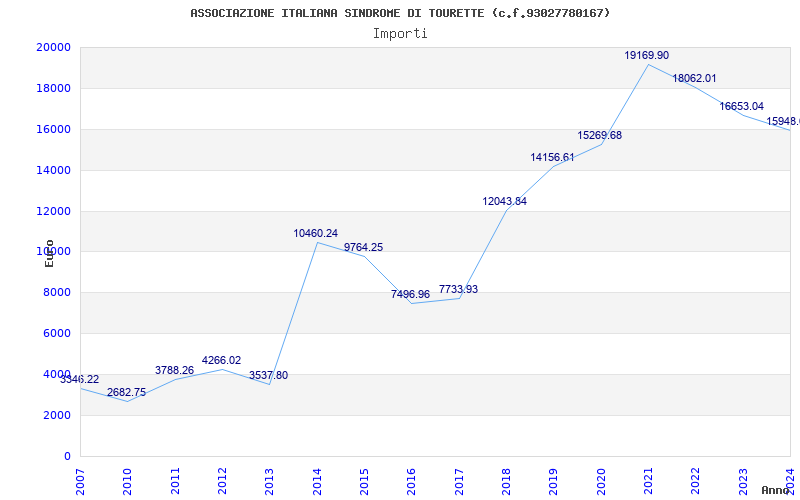Select the 7733.93 data label
The height and width of the screenshot is (500, 800).
[x=458, y=289]
